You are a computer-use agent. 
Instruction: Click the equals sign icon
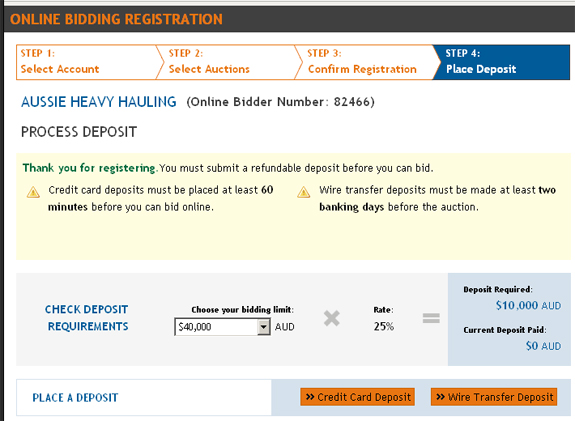coord(431,318)
